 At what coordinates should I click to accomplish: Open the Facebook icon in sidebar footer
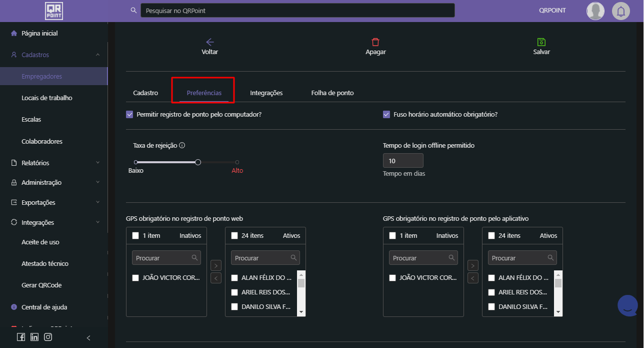tap(21, 337)
